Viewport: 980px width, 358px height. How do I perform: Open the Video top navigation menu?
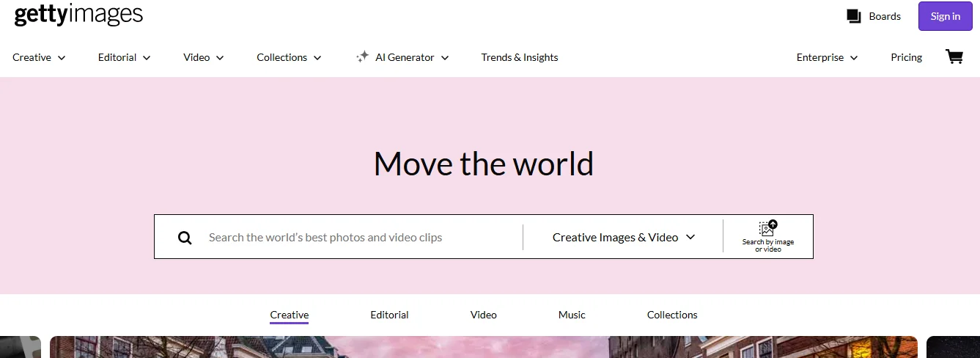(x=203, y=57)
